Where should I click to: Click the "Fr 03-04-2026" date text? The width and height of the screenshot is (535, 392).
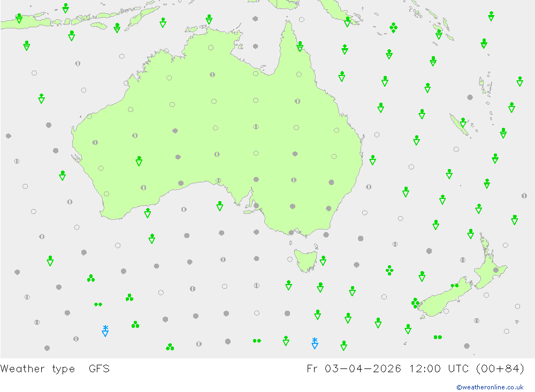point(354,369)
